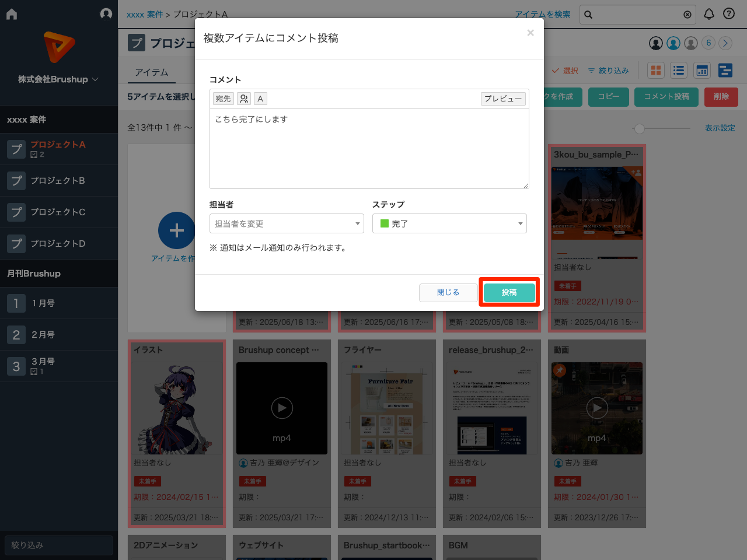Screen dimensions: 747x560
Task: Select プロジェクトB in the sidebar
Action: pyautogui.click(x=58, y=181)
